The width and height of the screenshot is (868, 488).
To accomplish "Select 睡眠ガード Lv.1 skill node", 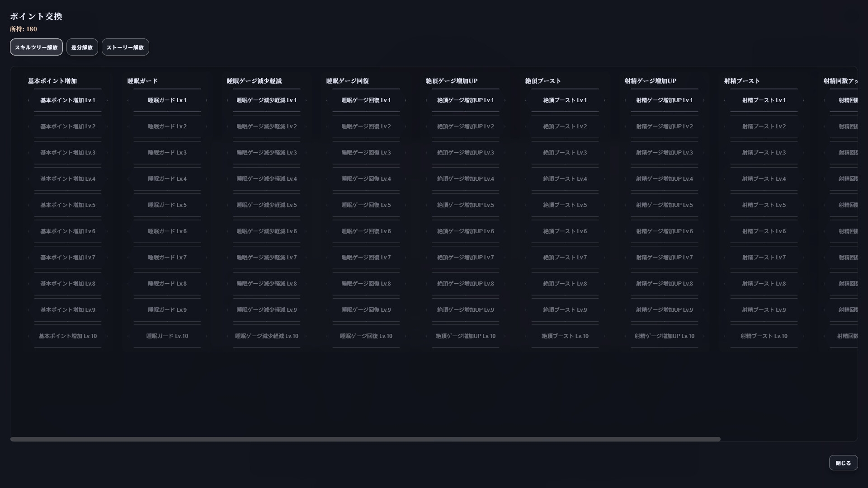I will click(167, 100).
